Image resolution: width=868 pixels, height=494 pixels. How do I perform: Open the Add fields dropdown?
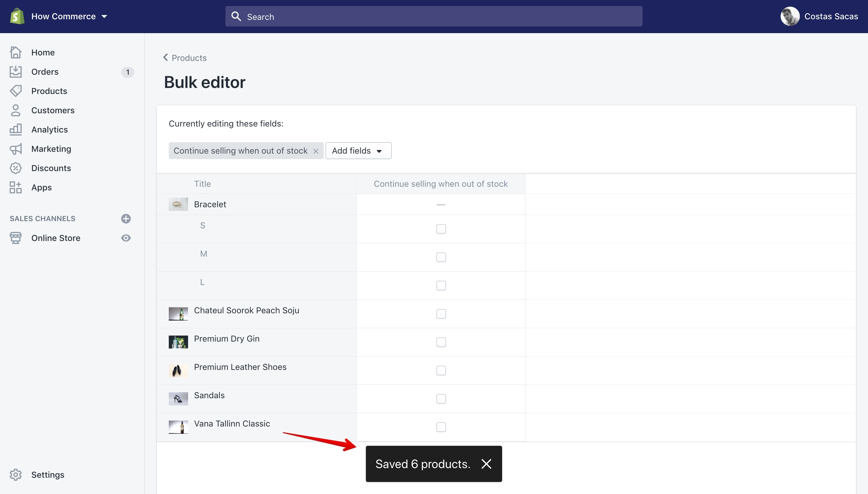[358, 151]
